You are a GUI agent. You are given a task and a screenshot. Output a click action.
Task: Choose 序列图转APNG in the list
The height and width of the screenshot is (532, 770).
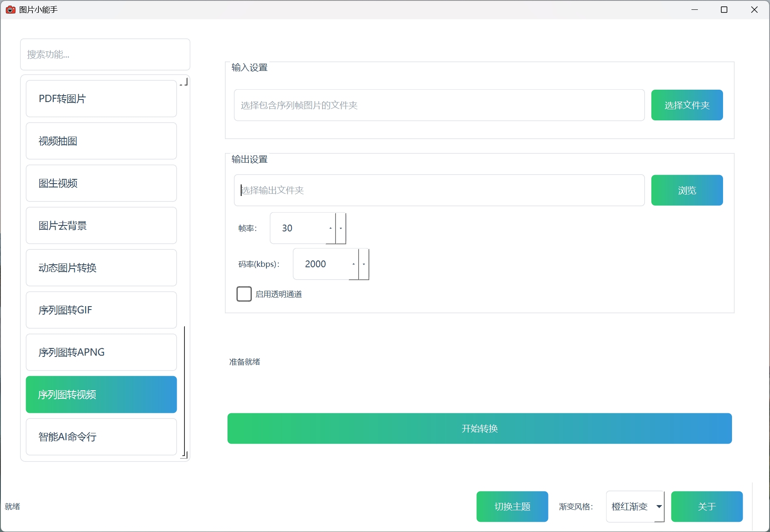point(101,352)
